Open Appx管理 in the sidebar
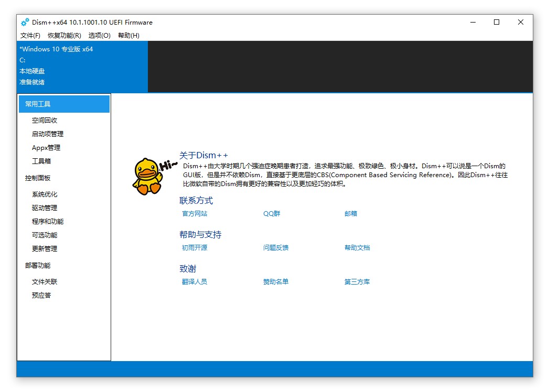 click(x=46, y=147)
